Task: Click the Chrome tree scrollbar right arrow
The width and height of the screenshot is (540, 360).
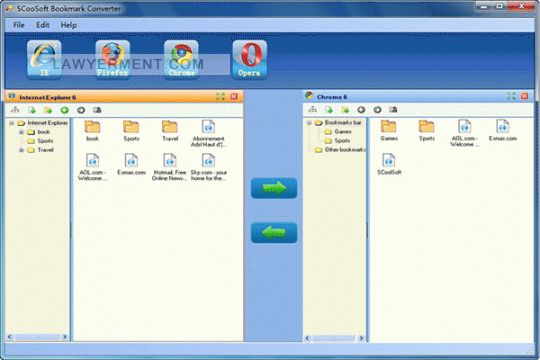Action: click(361, 338)
